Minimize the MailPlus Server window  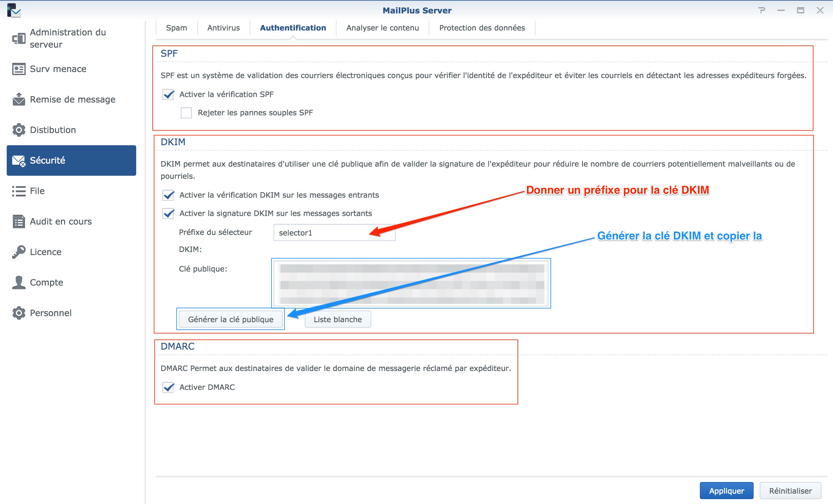(781, 10)
